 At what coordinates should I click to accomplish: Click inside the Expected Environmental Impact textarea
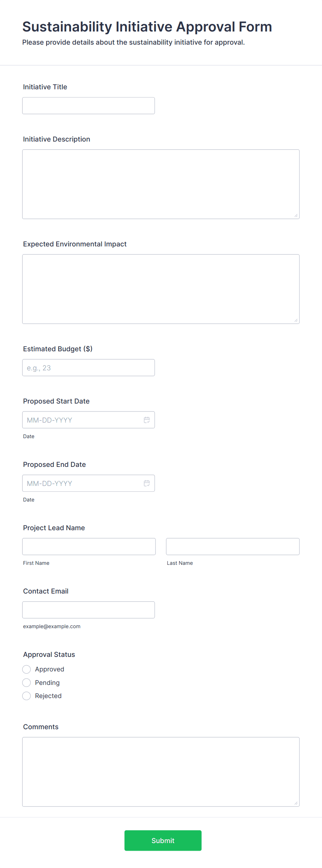coord(161,289)
